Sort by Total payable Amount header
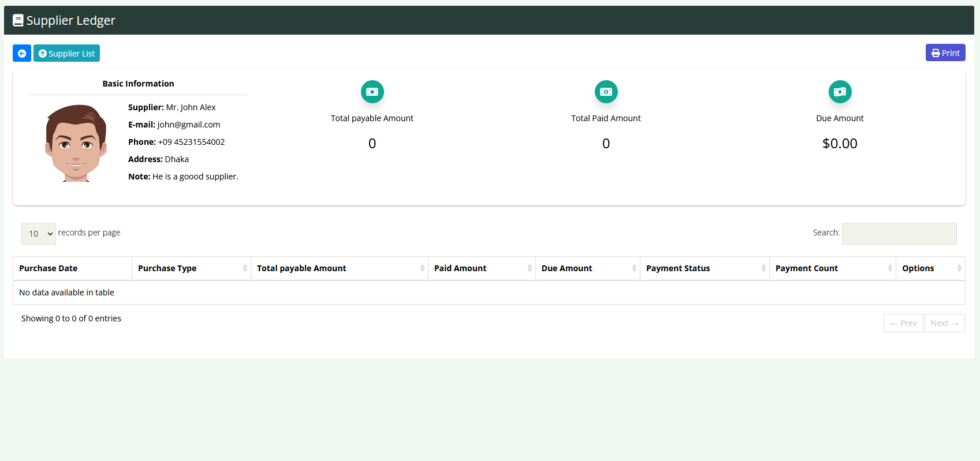 pos(301,268)
